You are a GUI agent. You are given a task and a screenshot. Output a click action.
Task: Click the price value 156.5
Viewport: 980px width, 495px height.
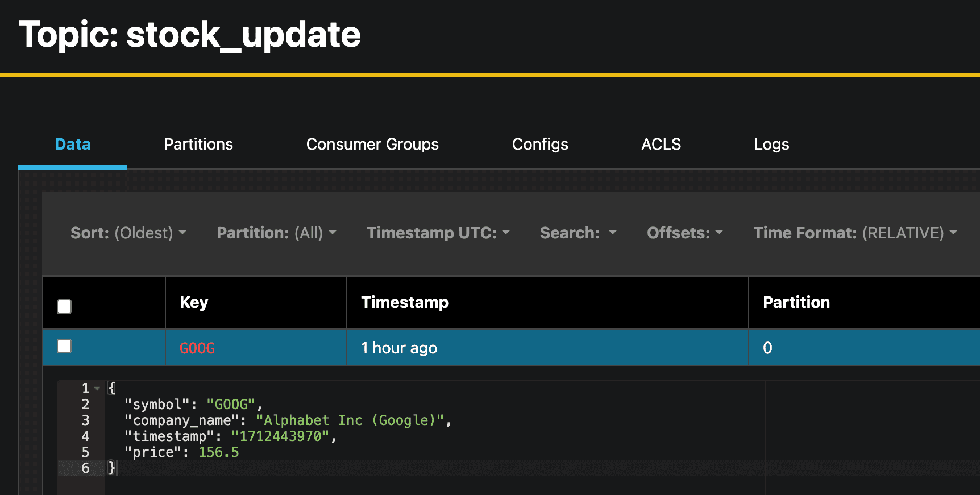coord(219,452)
